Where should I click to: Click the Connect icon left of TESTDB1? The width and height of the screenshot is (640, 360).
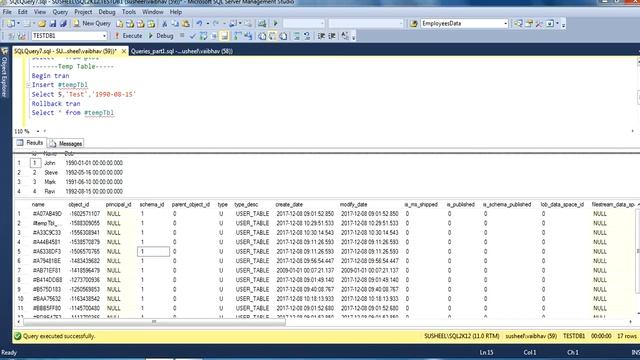(x=11, y=36)
